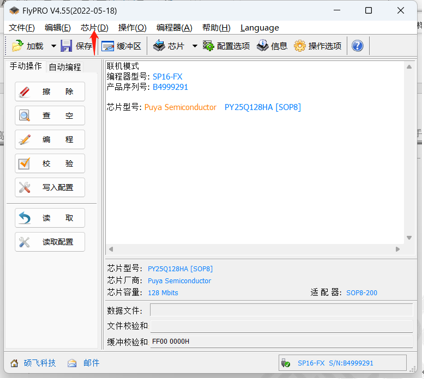Open 配置选项 configuration options
Screen dimensions: 424x379
tap(226, 46)
